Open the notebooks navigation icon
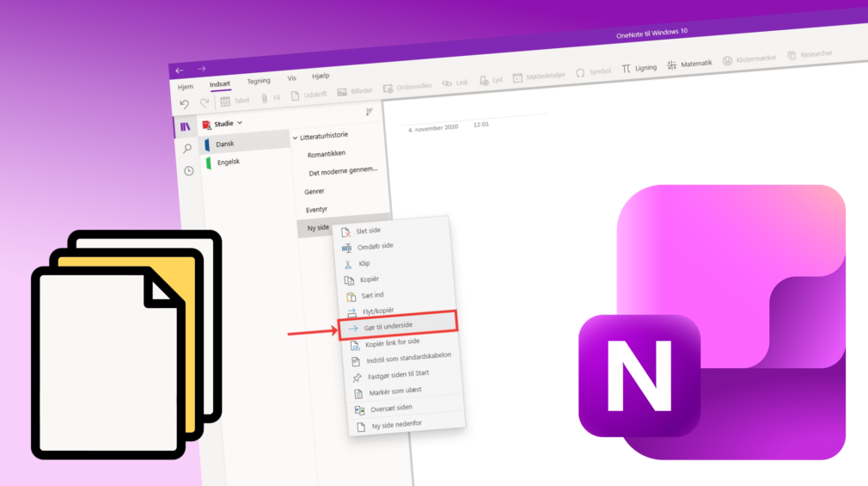The height and width of the screenshot is (486, 868). (184, 127)
